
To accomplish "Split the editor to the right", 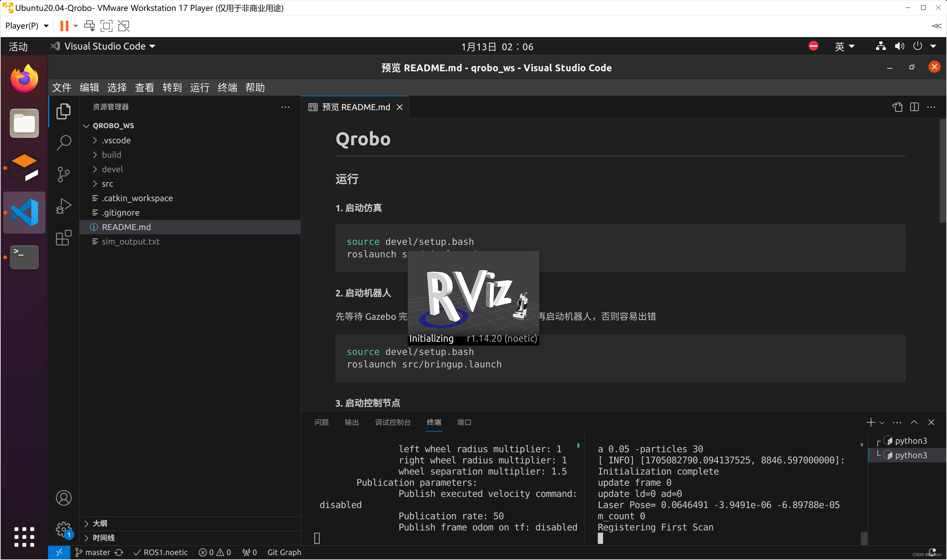I will click(914, 107).
